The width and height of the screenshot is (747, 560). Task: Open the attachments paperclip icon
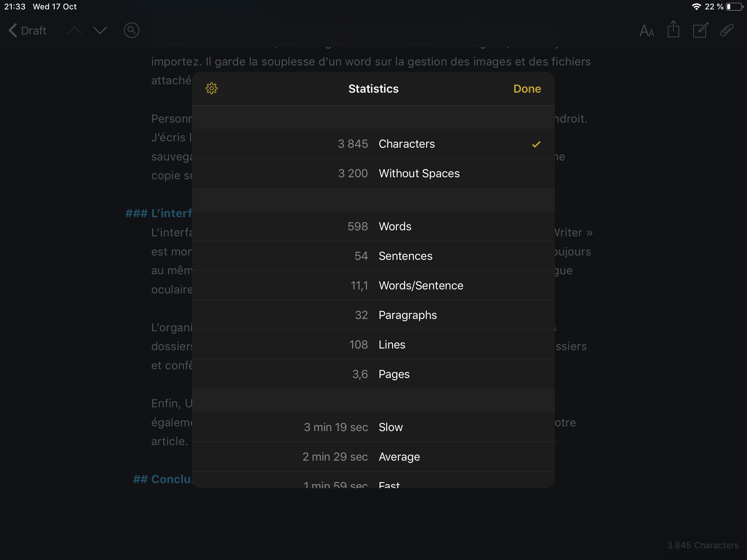pos(727,30)
